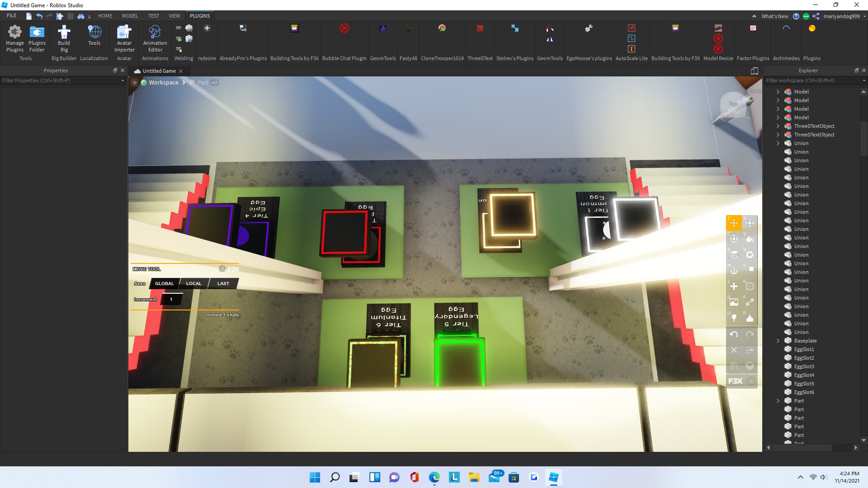Select the F3X Anchor tool

tap(734, 270)
